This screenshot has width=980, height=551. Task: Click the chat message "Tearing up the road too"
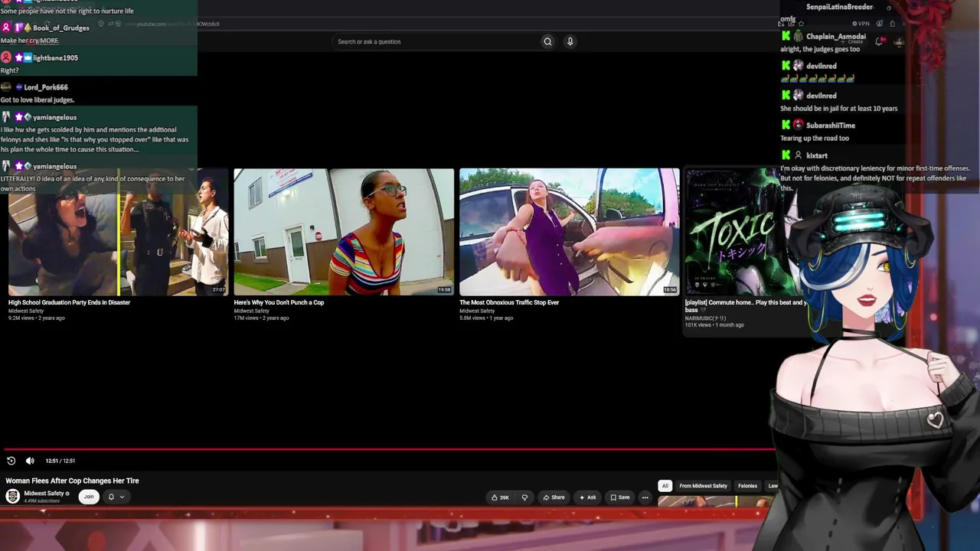pos(815,139)
